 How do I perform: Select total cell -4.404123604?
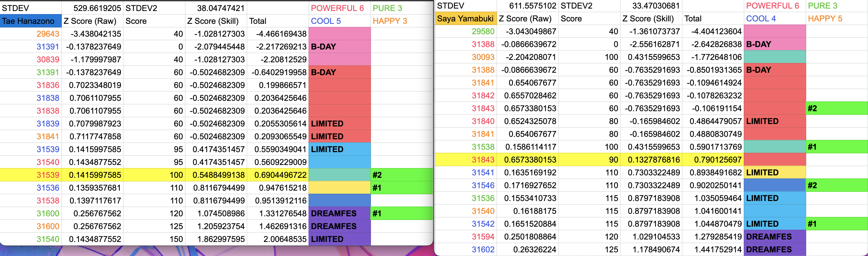[x=713, y=31]
